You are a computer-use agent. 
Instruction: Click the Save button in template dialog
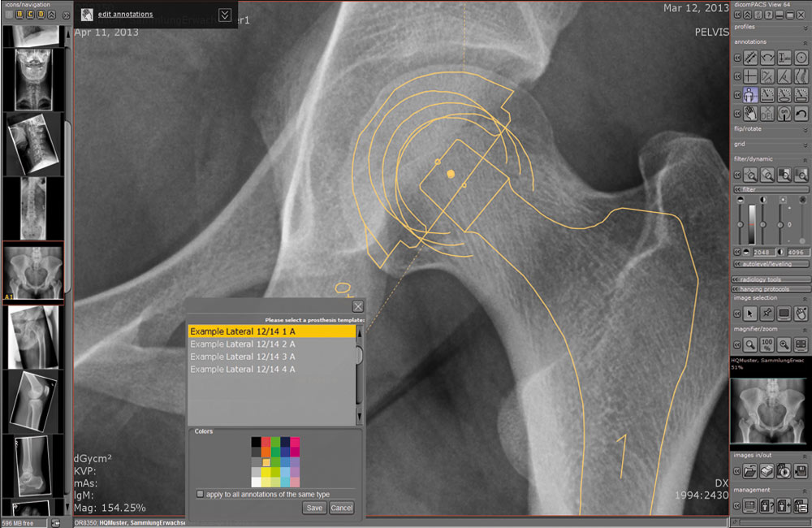[x=313, y=507]
